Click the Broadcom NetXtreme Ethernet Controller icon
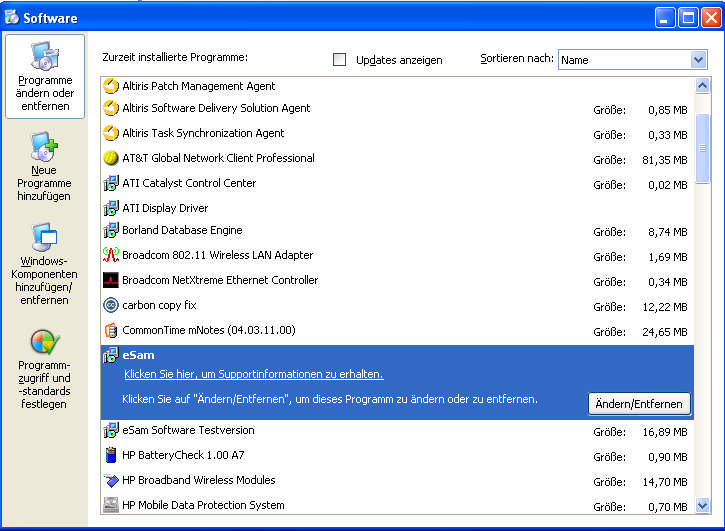 [x=111, y=280]
